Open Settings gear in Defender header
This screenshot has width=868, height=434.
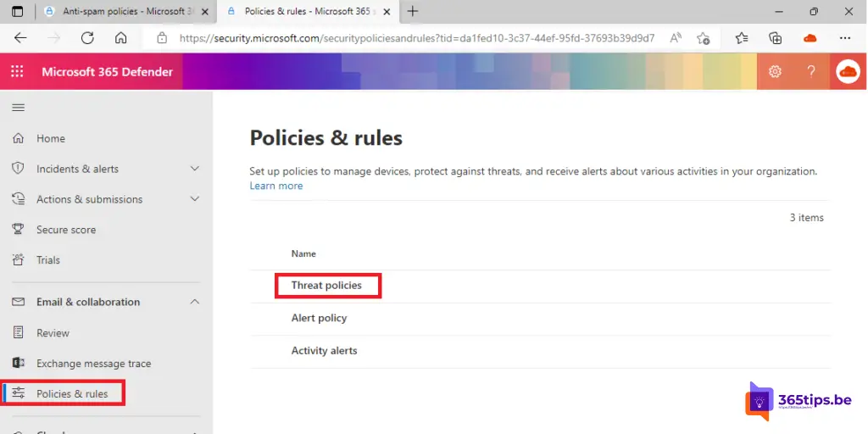pos(775,71)
